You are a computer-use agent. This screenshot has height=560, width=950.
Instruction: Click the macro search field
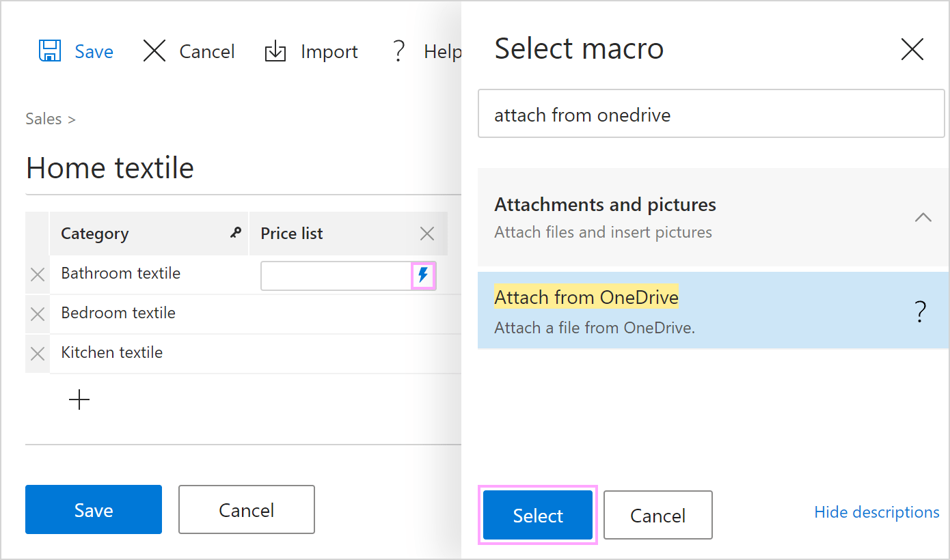click(x=711, y=113)
